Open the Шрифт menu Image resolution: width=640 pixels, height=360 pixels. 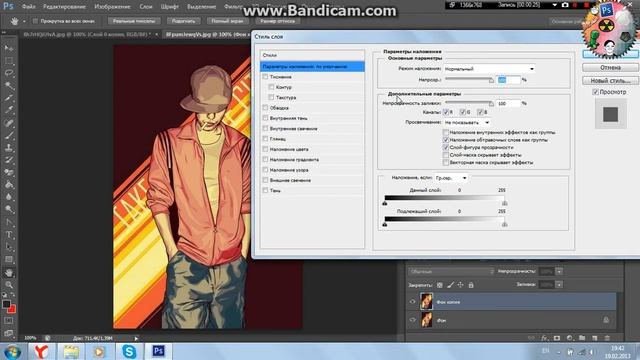[x=169, y=7]
